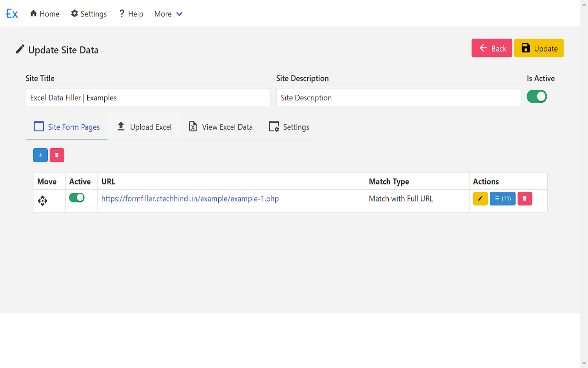Click the move drag handle icon
The width and height of the screenshot is (588, 368).
pos(43,201)
